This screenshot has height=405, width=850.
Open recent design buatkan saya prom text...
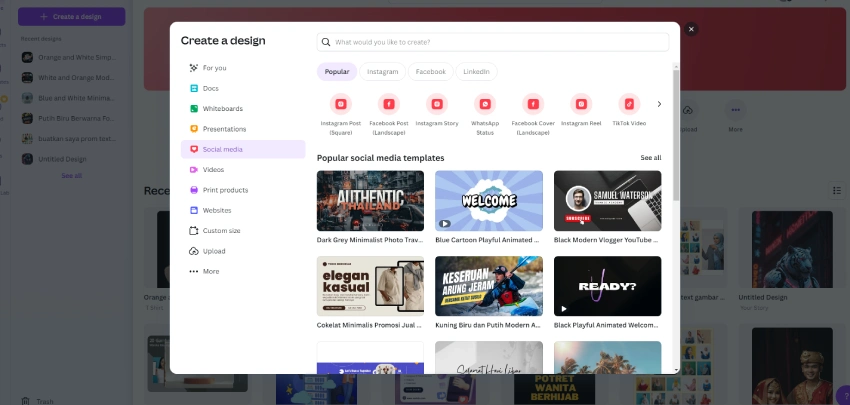point(69,139)
